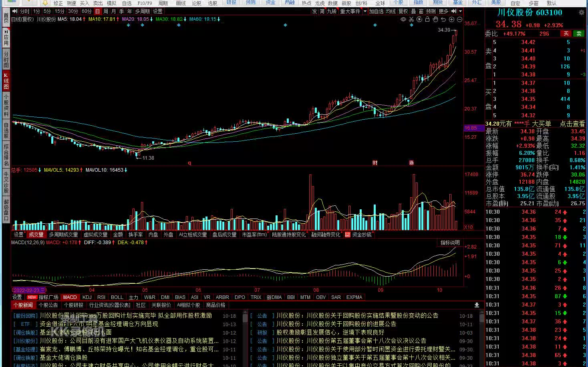Switch to the 个股公告 news tab

48,305
